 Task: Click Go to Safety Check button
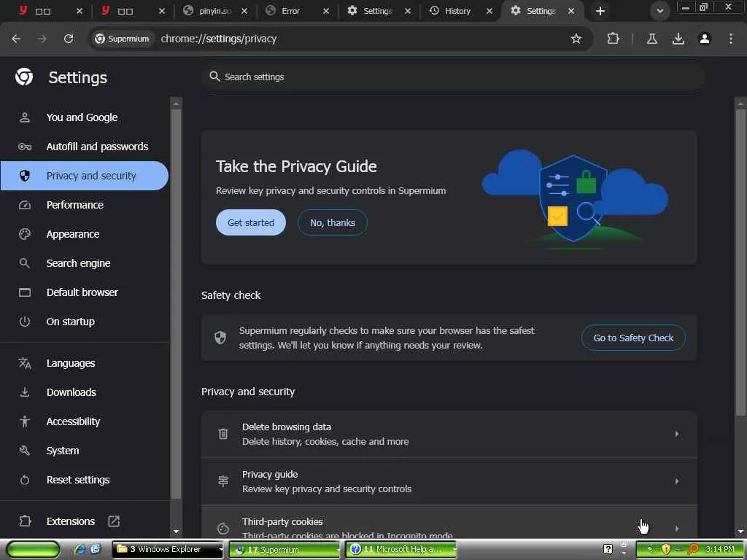tap(633, 338)
